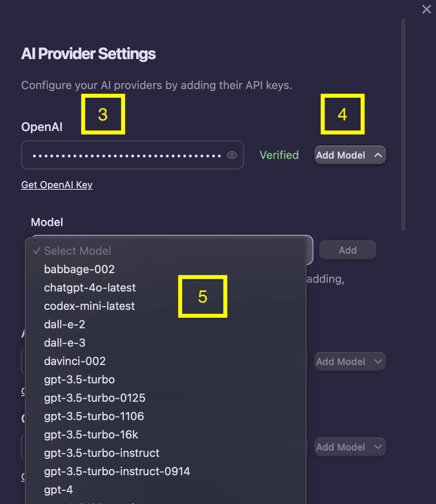Select dall-e-3 from the list
This screenshot has height=504, width=436.
(x=64, y=343)
